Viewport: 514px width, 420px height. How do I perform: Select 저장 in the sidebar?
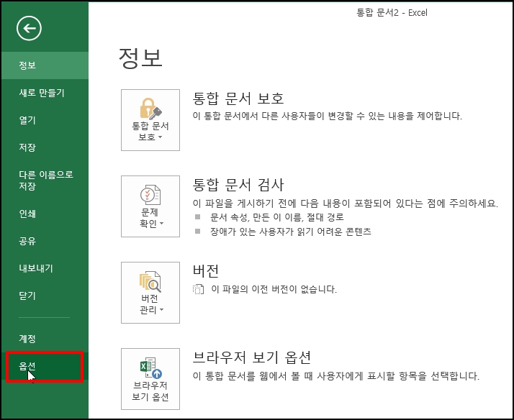pos(45,147)
